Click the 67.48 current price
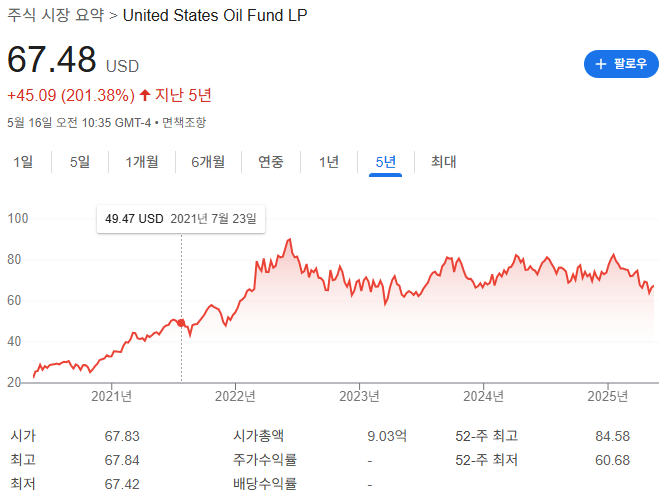 [x=52, y=59]
